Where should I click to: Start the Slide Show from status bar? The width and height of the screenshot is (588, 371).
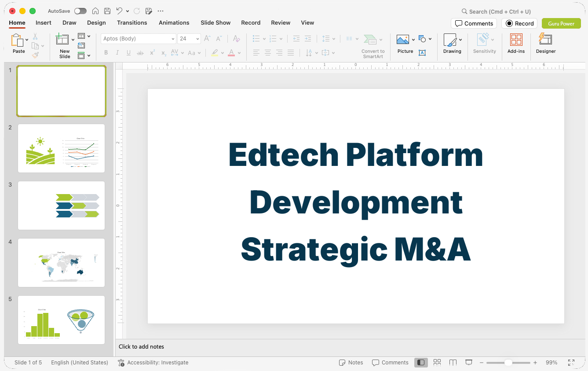[469, 362]
